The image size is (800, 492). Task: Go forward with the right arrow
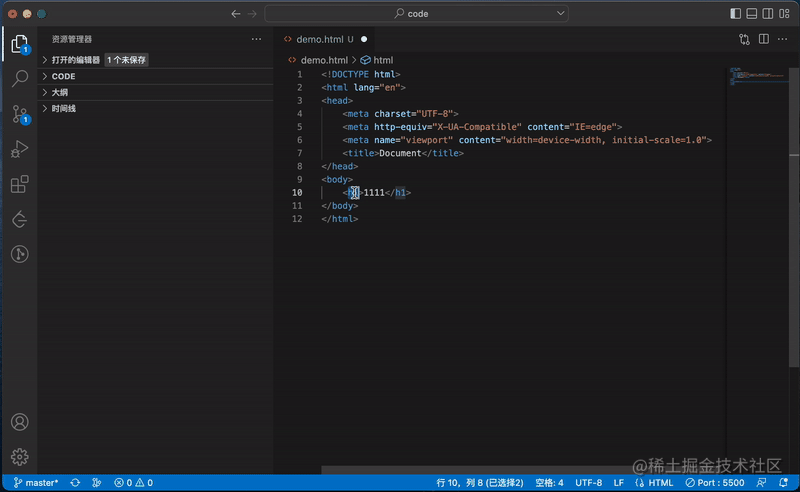coord(252,14)
